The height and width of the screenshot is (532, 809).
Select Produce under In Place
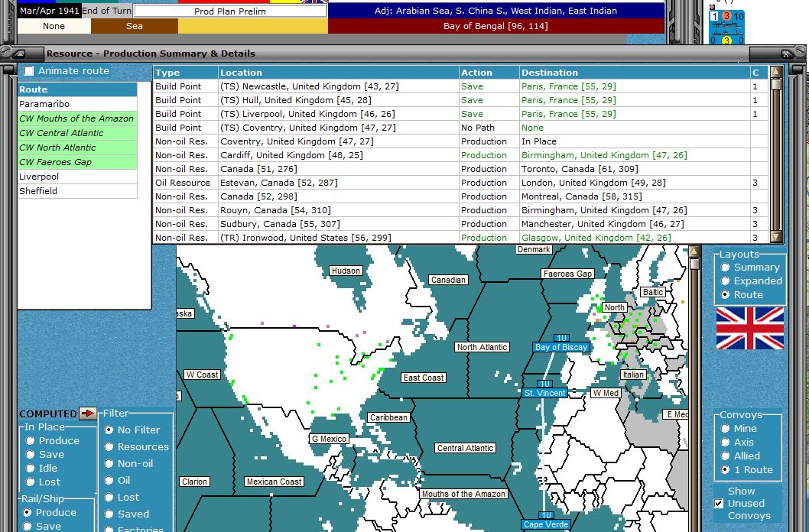30,440
